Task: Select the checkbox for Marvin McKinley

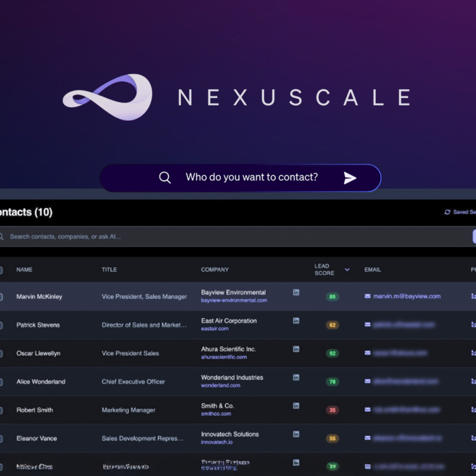Action: tap(1, 297)
